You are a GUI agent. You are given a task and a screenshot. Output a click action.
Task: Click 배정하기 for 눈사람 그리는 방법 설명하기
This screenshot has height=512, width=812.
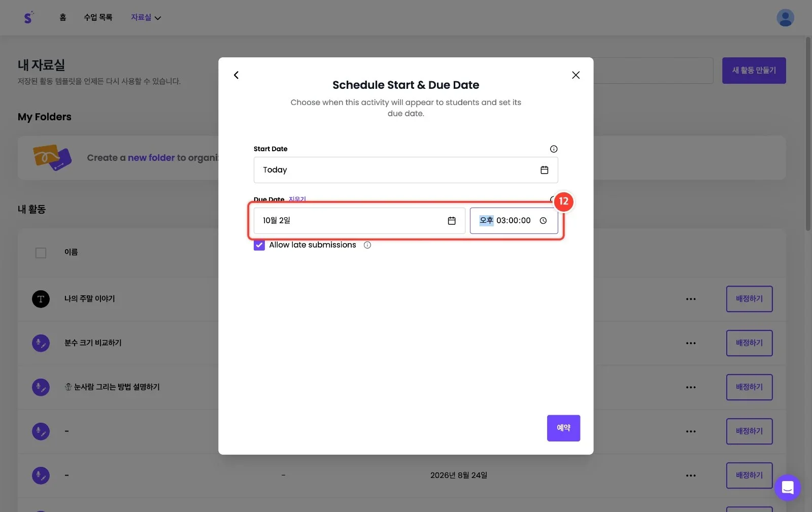[749, 387]
